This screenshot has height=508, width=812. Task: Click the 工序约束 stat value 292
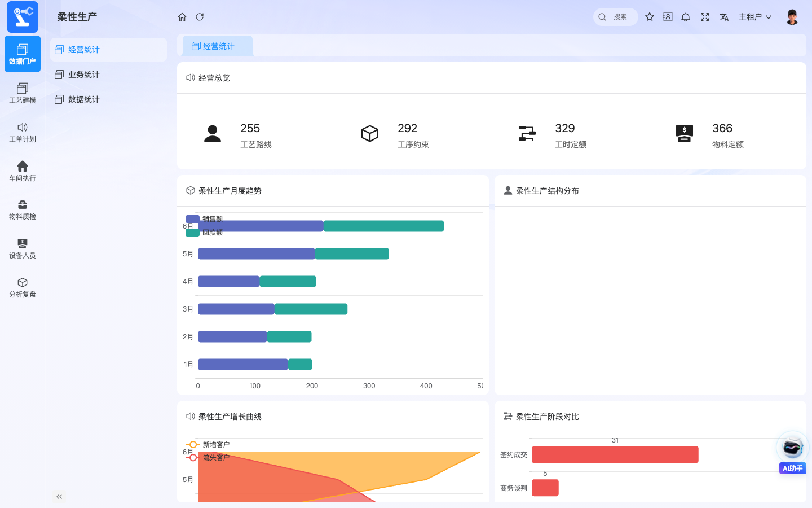[408, 128]
